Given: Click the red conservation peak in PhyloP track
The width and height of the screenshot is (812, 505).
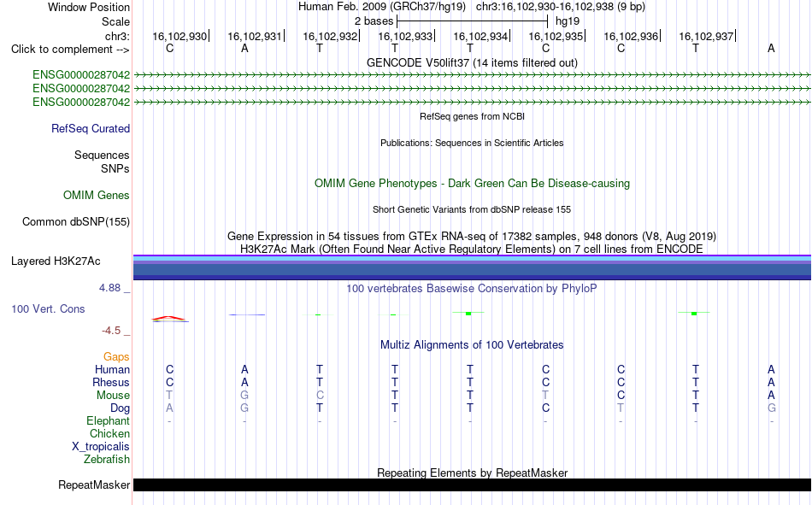Looking at the screenshot, I should click(x=169, y=319).
